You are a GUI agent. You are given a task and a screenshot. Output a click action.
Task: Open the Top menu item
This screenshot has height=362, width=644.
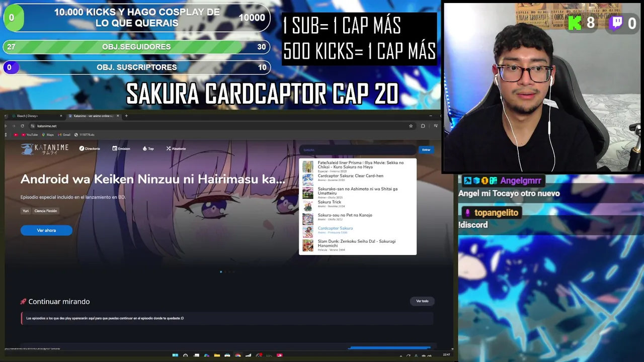pos(148,149)
